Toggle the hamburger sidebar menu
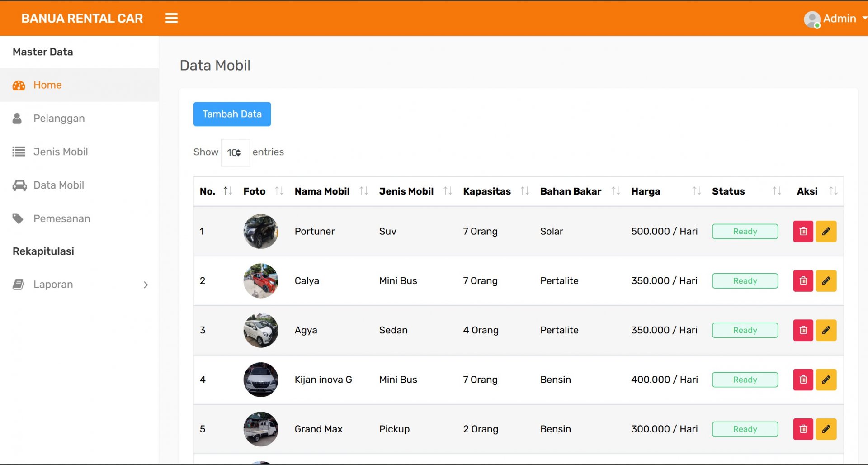This screenshot has height=465, width=868. 171,18
